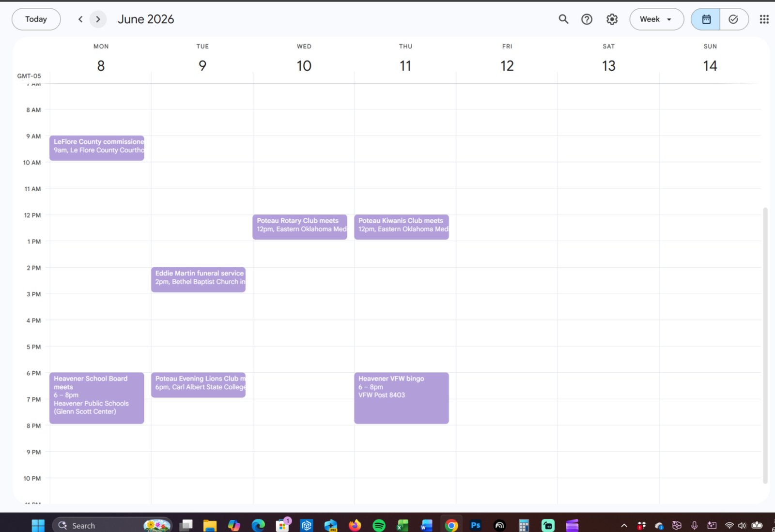Click the June 2026 month title
Screen dimensions: 775x532
pyautogui.click(x=146, y=19)
